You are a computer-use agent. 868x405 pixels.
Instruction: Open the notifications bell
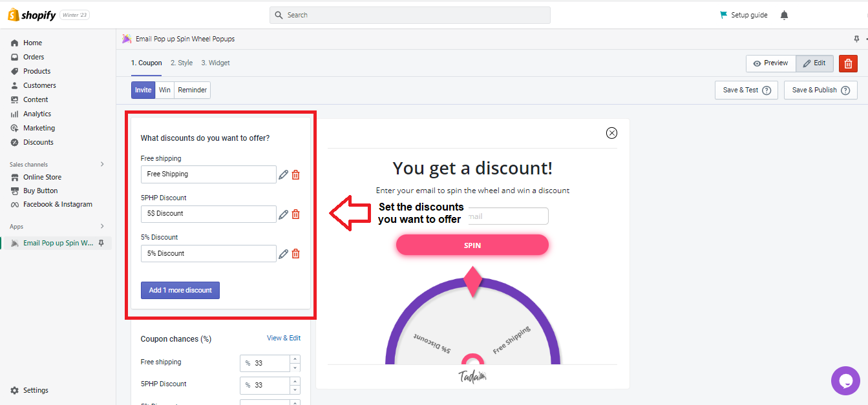784,15
